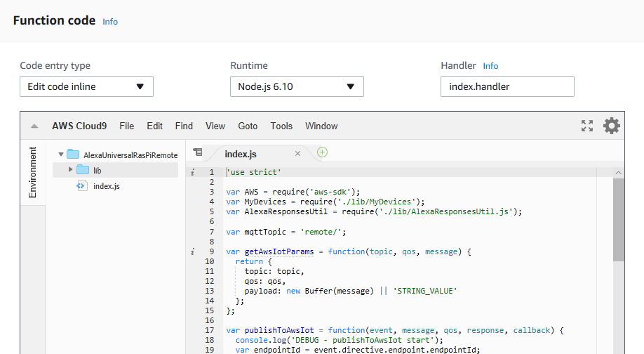Screen dimensions: 644x354
Task: Click the lib folder icon
Action: (83, 169)
